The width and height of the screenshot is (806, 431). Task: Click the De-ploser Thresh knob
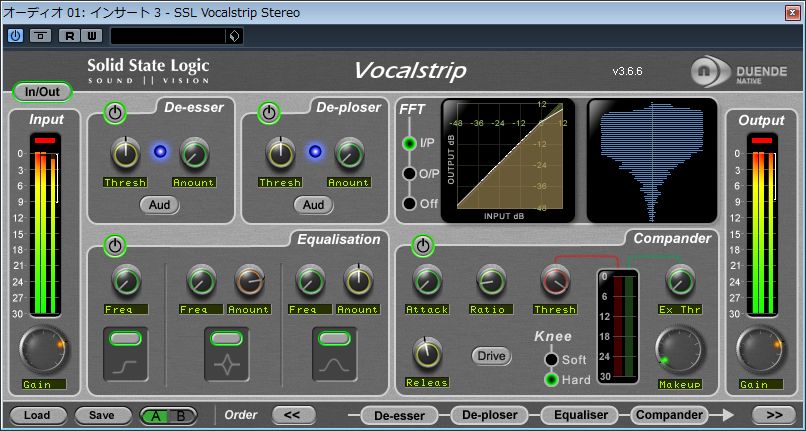click(280, 154)
